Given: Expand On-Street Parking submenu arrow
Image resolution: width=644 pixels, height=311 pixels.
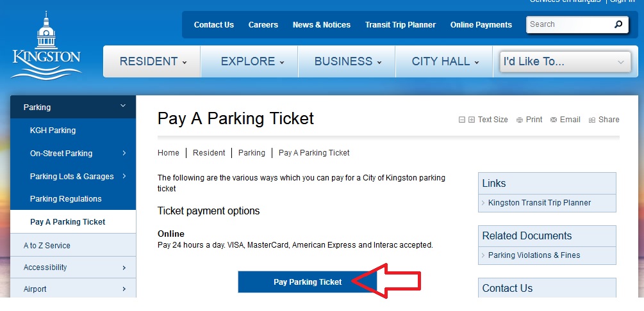Looking at the screenshot, I should (x=124, y=154).
